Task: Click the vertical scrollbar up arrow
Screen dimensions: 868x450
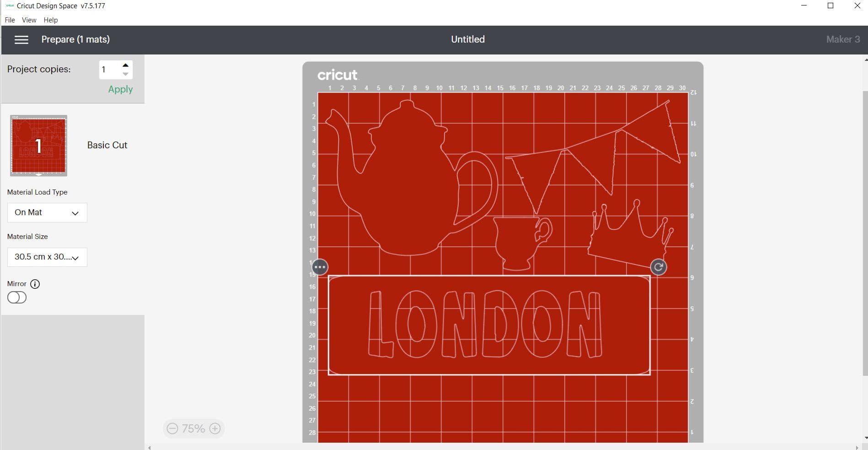Action: pyautogui.click(x=865, y=60)
